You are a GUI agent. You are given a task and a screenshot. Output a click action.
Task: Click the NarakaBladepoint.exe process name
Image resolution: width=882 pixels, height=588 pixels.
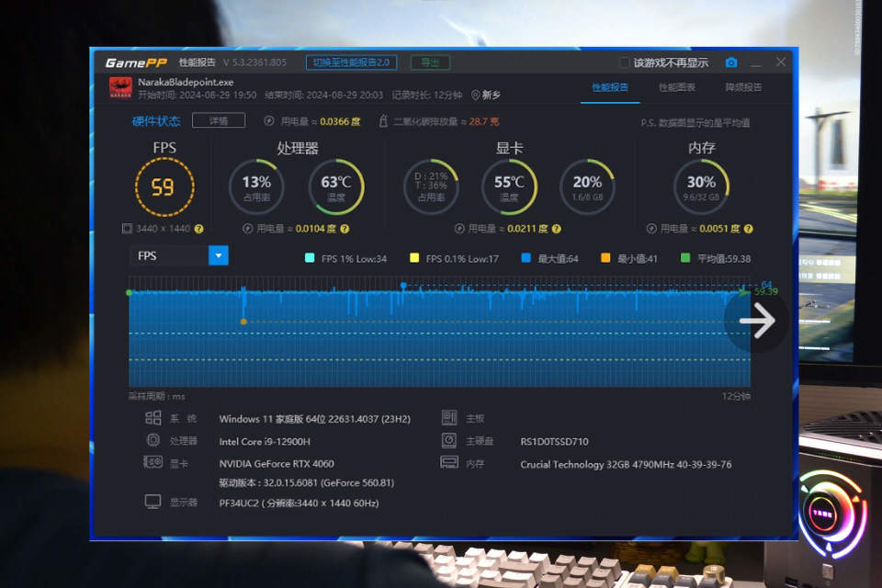click(x=186, y=82)
